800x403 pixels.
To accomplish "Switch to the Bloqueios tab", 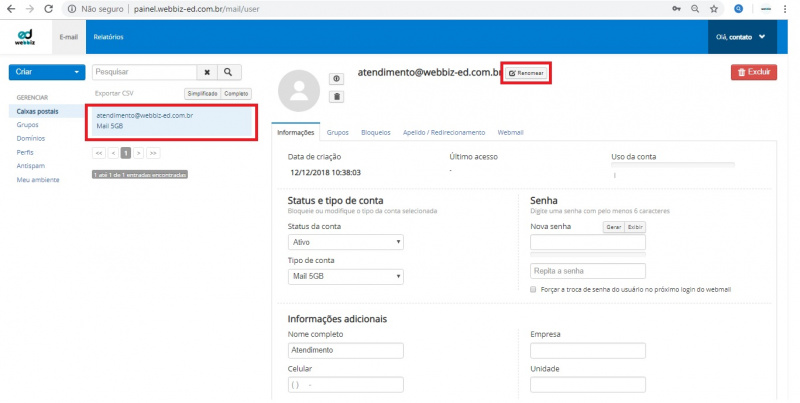I will tap(376, 132).
